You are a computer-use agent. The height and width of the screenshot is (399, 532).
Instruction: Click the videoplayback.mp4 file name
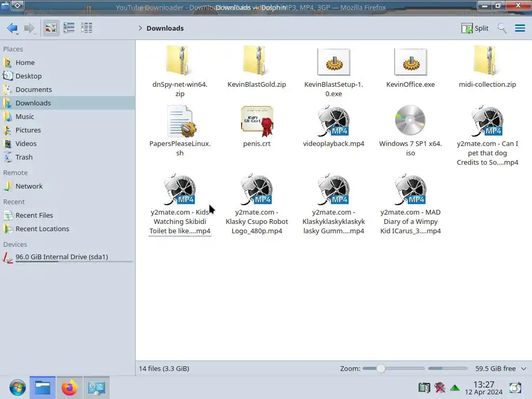click(x=334, y=144)
